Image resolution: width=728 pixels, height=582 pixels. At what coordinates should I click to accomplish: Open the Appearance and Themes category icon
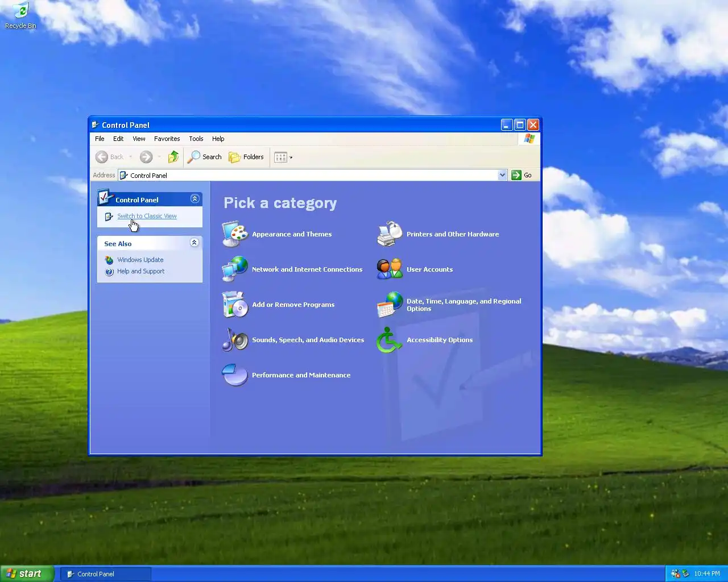point(235,234)
